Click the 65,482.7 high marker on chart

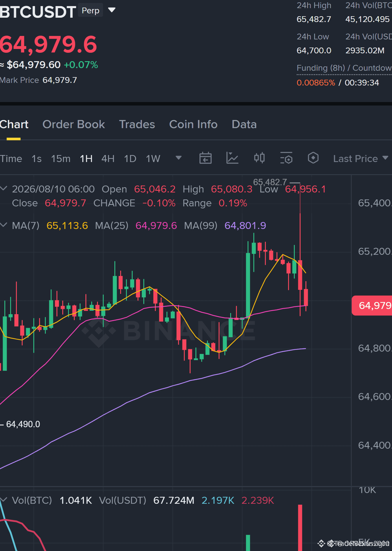[x=270, y=182]
